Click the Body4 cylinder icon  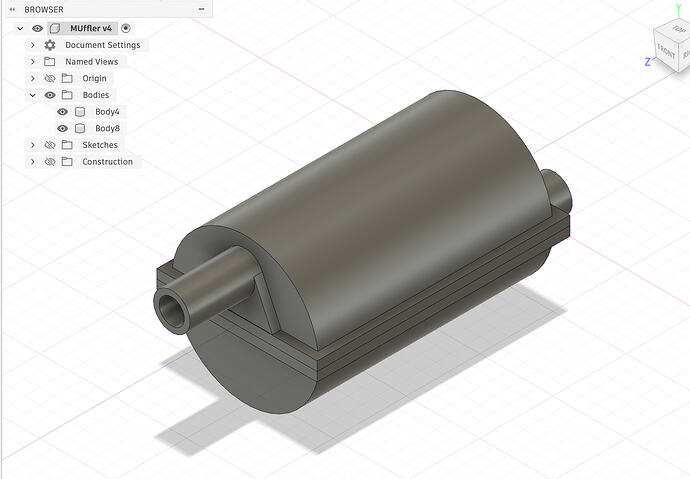[x=80, y=112]
